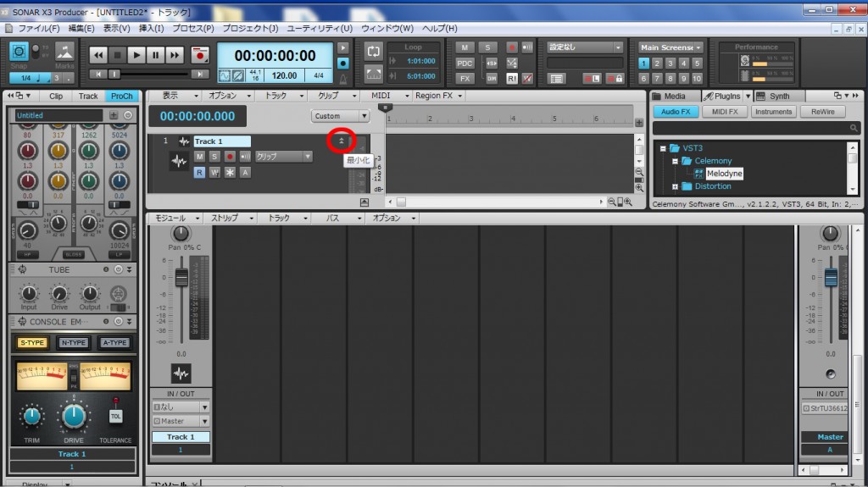The height and width of the screenshot is (487, 868).
Task: Click the transport Rewind button
Action: 98,55
